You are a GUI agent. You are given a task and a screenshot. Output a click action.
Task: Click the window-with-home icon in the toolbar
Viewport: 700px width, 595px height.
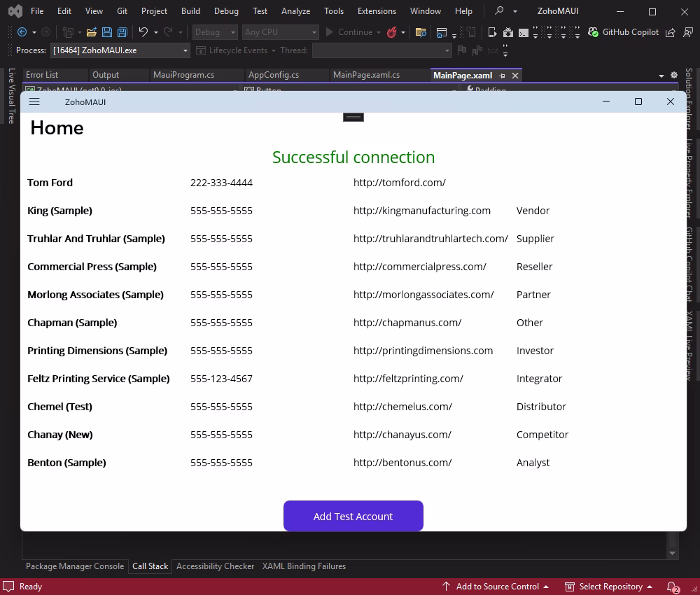pyautogui.click(x=442, y=32)
